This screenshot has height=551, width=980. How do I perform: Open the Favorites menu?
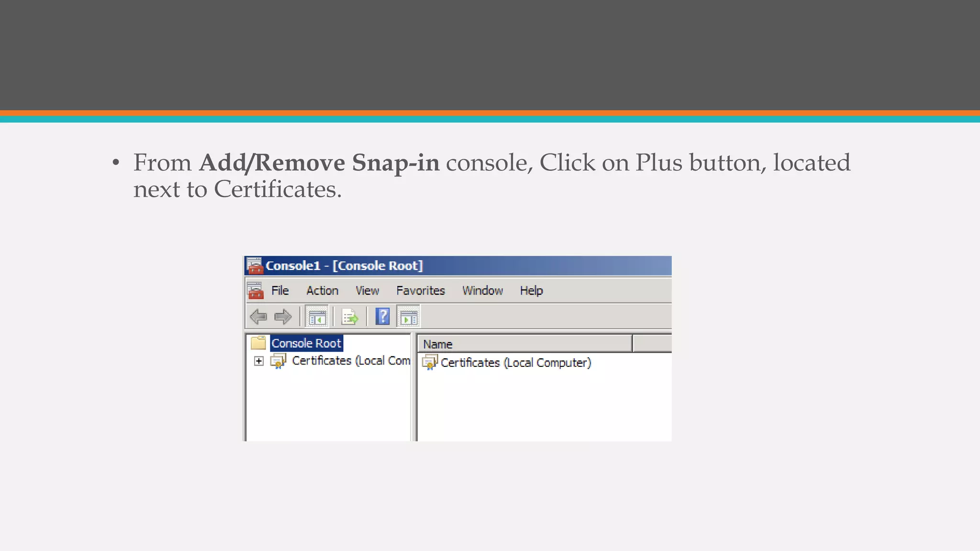tap(421, 290)
